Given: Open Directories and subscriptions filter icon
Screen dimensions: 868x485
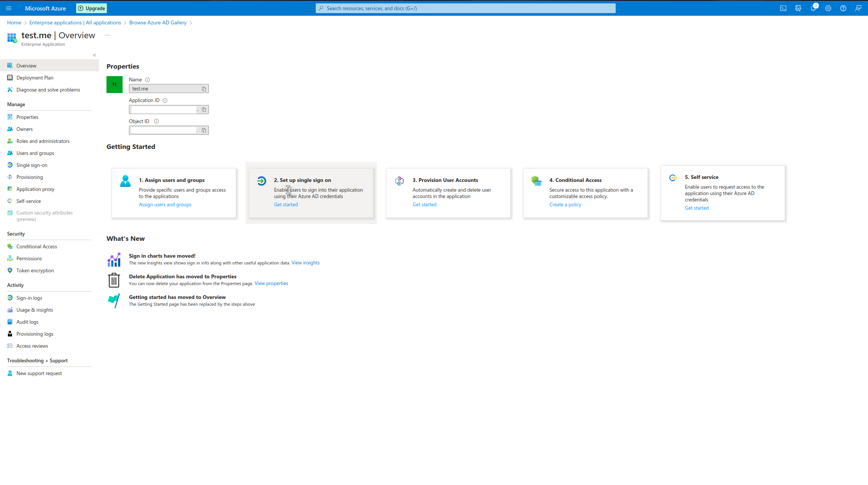Looking at the screenshot, I should click(x=798, y=8).
